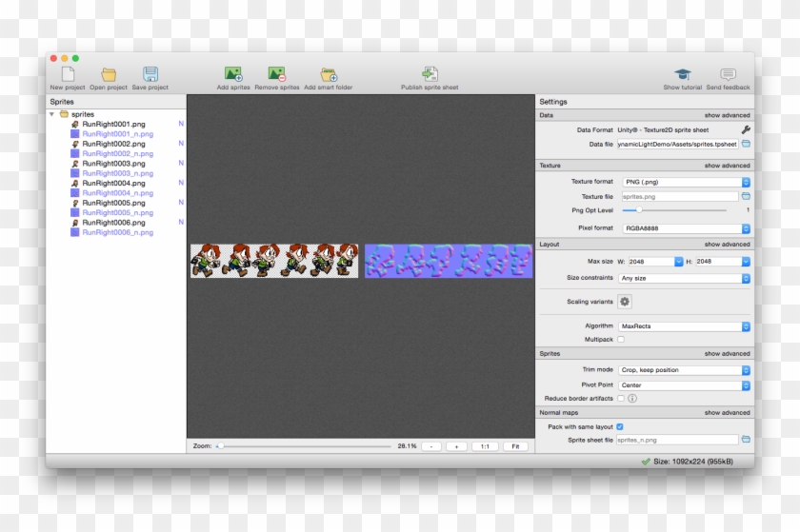Click the 1:1 zoom button

pyautogui.click(x=485, y=446)
